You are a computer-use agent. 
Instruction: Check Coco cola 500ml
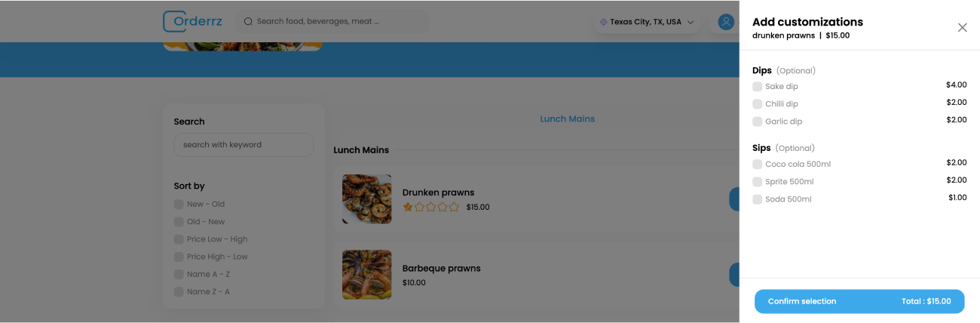(x=758, y=165)
